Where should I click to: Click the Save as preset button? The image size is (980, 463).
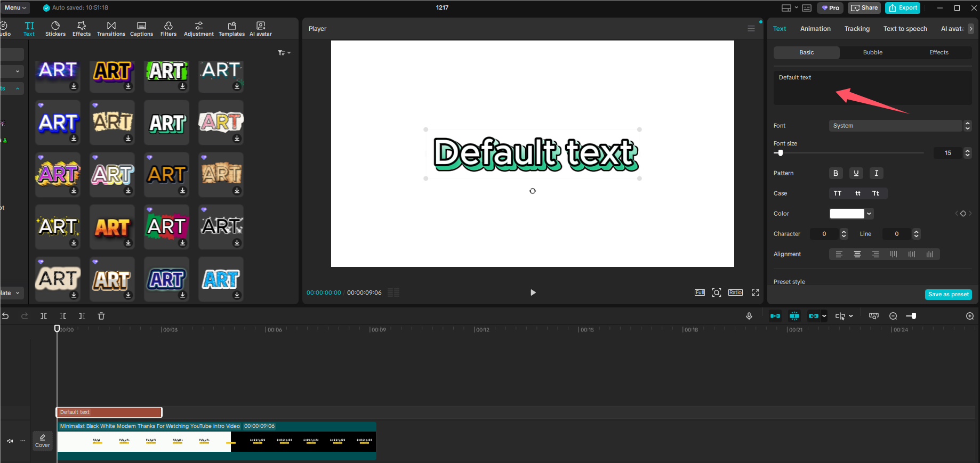click(x=948, y=294)
